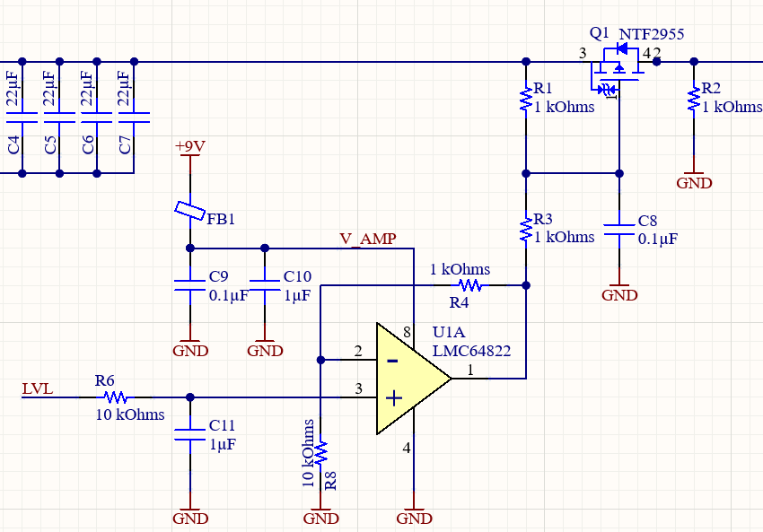
Task: Select C11 value text 1µF
Action: tap(223, 444)
